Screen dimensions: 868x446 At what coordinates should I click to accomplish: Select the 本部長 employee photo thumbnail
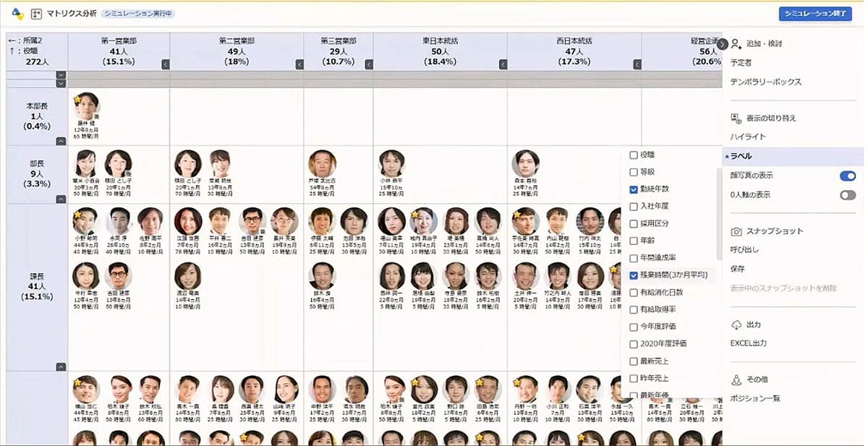coord(87,106)
